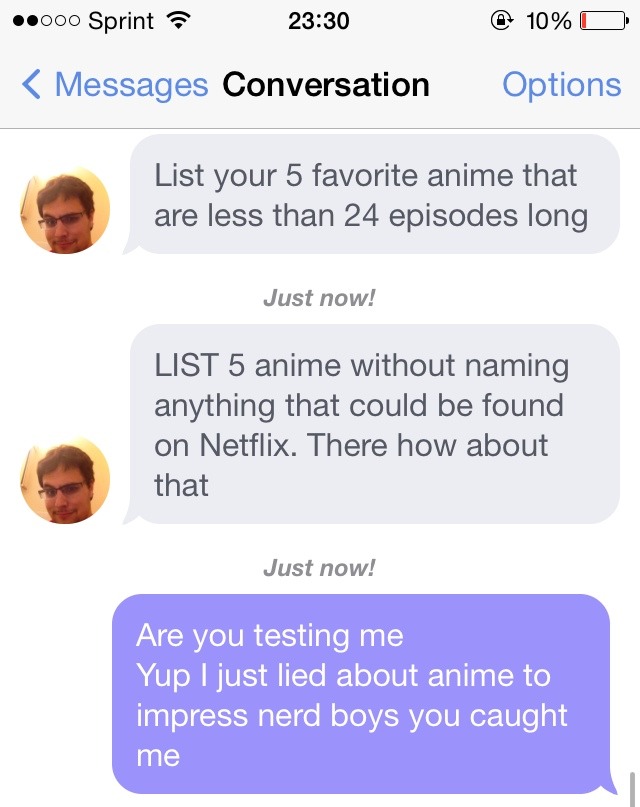Go back to Messages list
This screenshot has height=807, width=640.
pyautogui.click(x=130, y=85)
